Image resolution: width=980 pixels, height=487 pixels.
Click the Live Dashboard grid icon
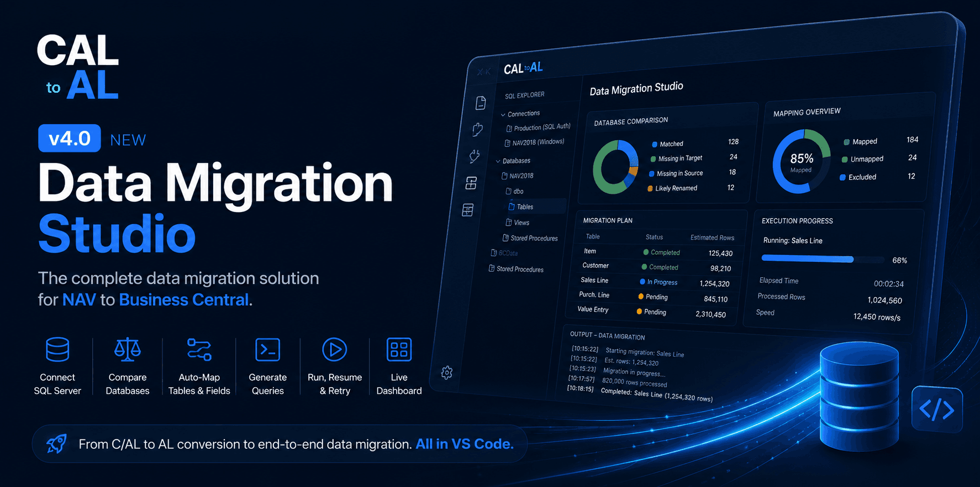(x=399, y=350)
